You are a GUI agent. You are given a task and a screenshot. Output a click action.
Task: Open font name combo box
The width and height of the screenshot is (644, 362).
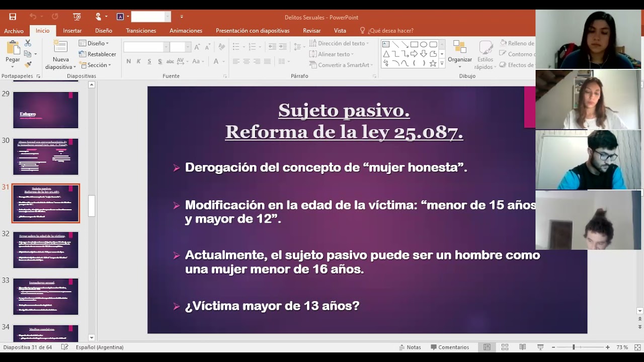[146, 47]
